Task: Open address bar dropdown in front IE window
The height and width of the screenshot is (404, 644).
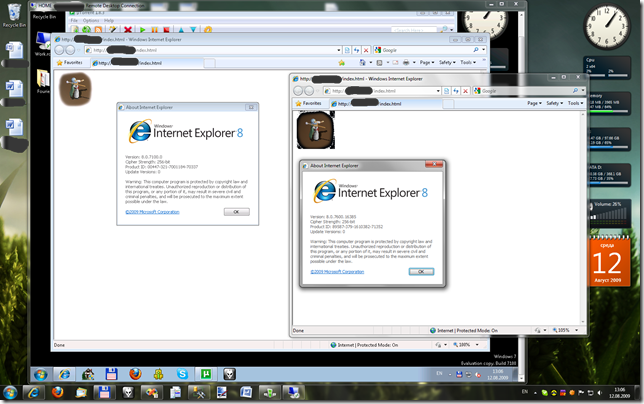Action: (x=438, y=91)
